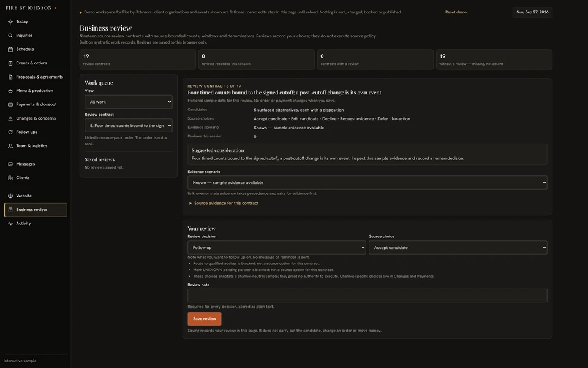Image resolution: width=588 pixels, height=368 pixels.
Task: Click the Inquiries magnifier icon
Action: click(10, 36)
